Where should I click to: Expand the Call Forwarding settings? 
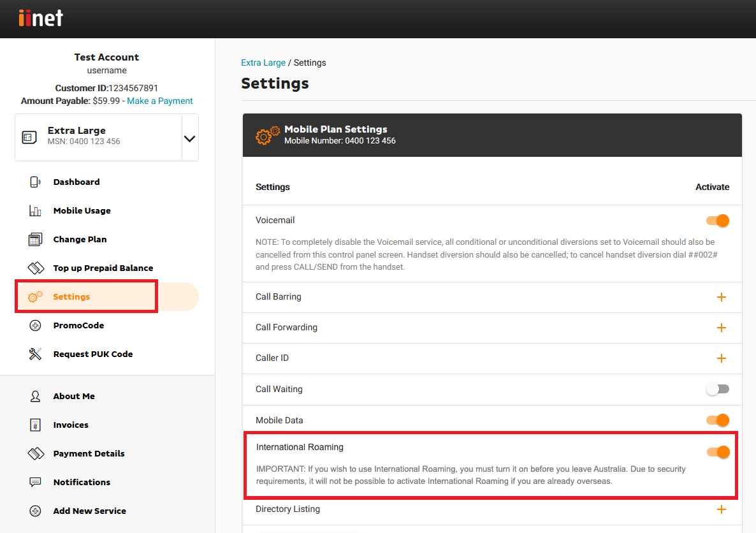721,328
